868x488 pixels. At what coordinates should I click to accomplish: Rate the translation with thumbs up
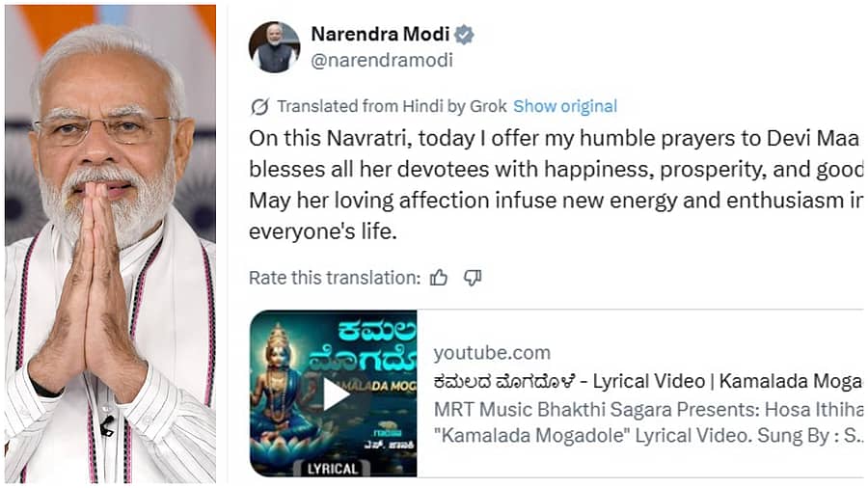(x=439, y=278)
